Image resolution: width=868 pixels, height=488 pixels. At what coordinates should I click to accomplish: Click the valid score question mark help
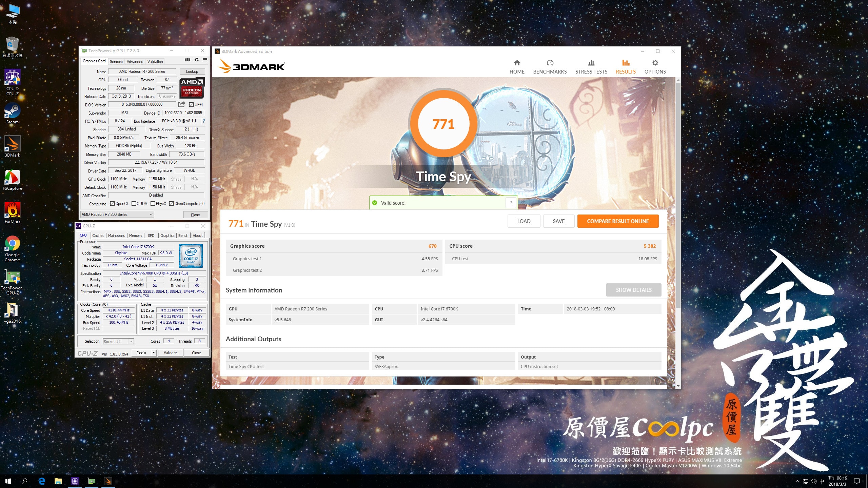point(511,203)
